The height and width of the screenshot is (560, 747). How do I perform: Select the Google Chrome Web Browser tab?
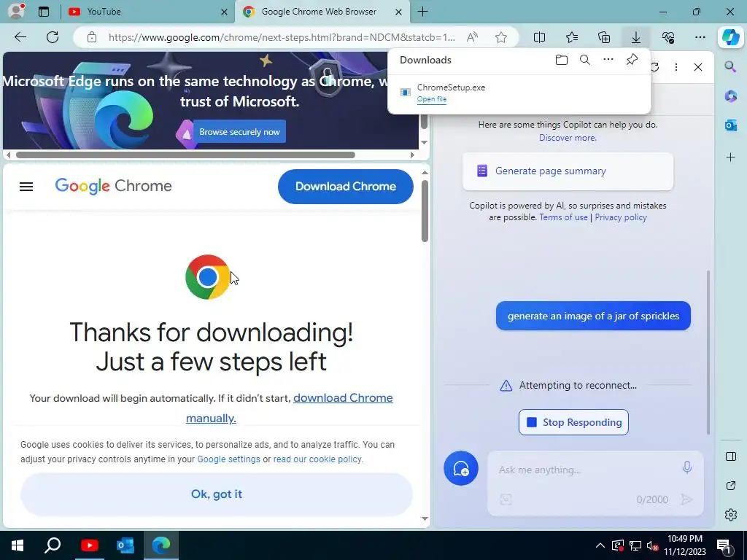[x=320, y=12]
